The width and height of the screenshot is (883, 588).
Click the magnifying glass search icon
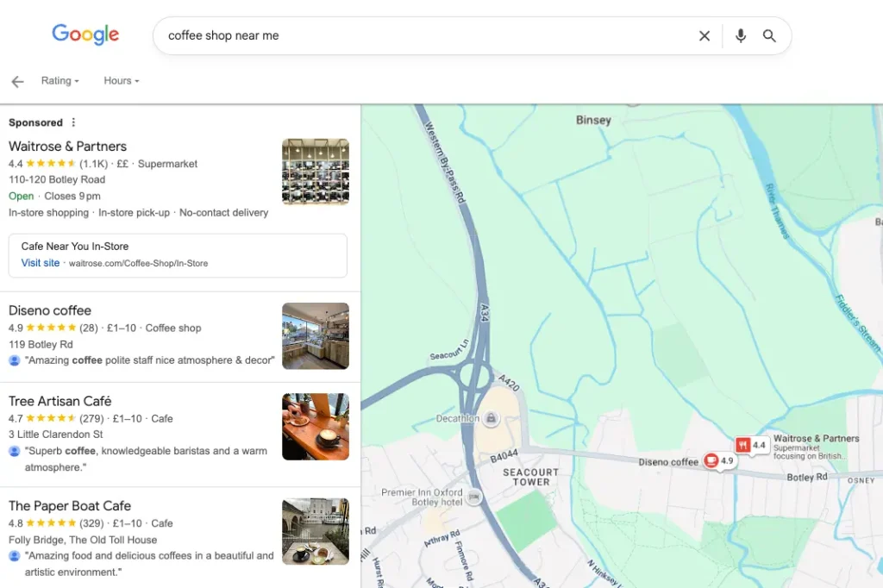(x=769, y=36)
